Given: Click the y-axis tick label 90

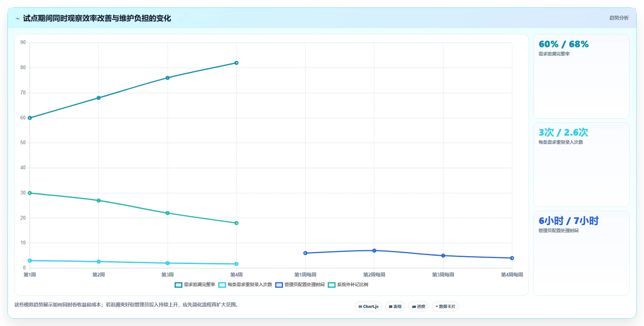Looking at the screenshot, I should tap(23, 43).
